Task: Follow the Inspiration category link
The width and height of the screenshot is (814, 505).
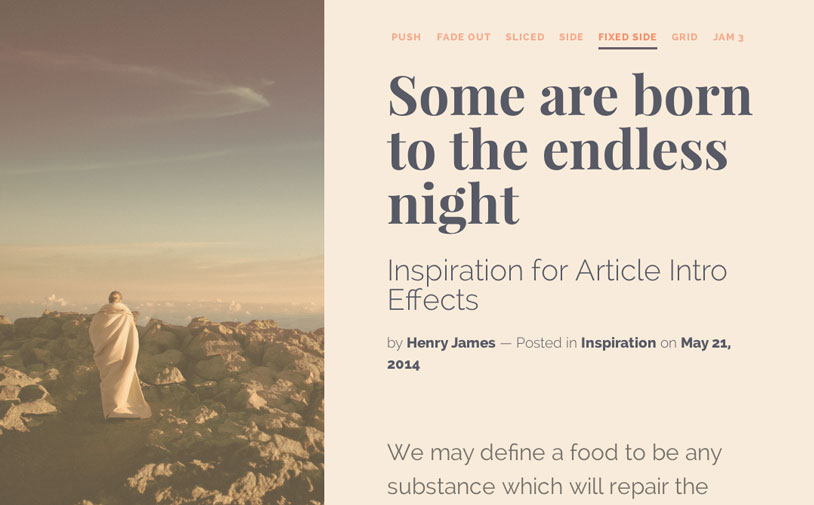Action: click(x=618, y=343)
